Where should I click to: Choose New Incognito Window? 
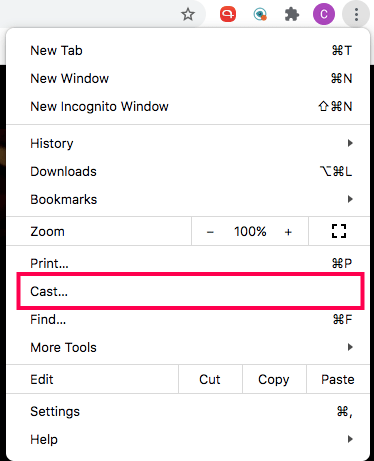pos(188,106)
